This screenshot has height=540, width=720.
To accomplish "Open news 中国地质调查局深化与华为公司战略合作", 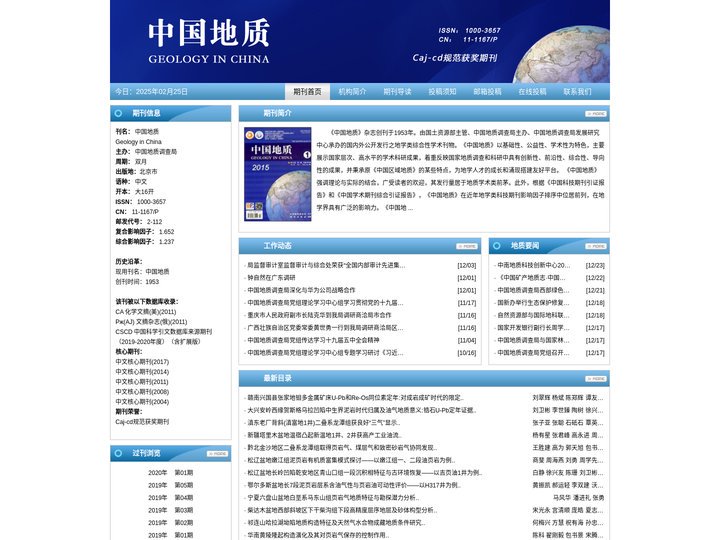I will (301, 290).
